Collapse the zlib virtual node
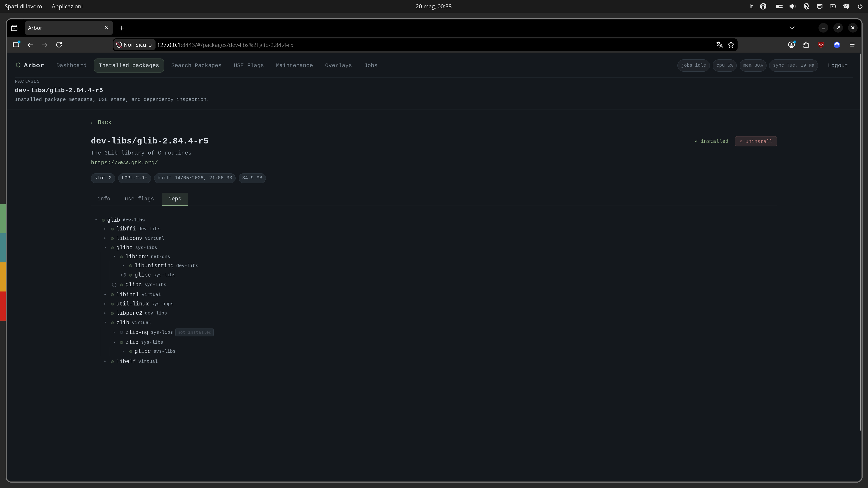Screen dimensions: 868x488 [105, 323]
